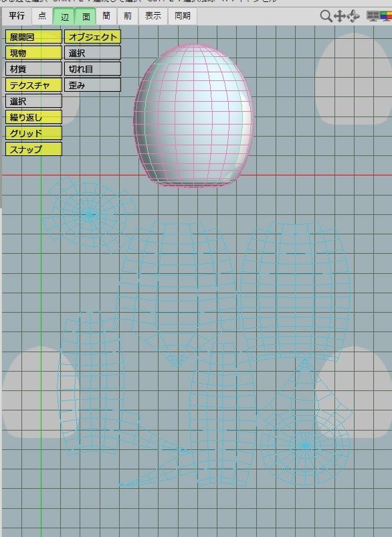This screenshot has width=392, height=537.
Task: Click the gray four-pane monitor layout icon
Action: click(x=373, y=16)
